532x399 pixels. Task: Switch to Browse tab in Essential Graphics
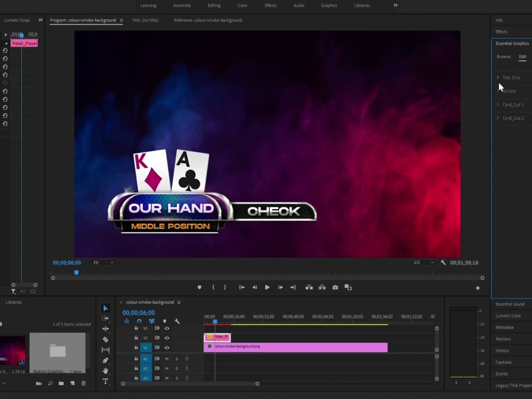[503, 57]
